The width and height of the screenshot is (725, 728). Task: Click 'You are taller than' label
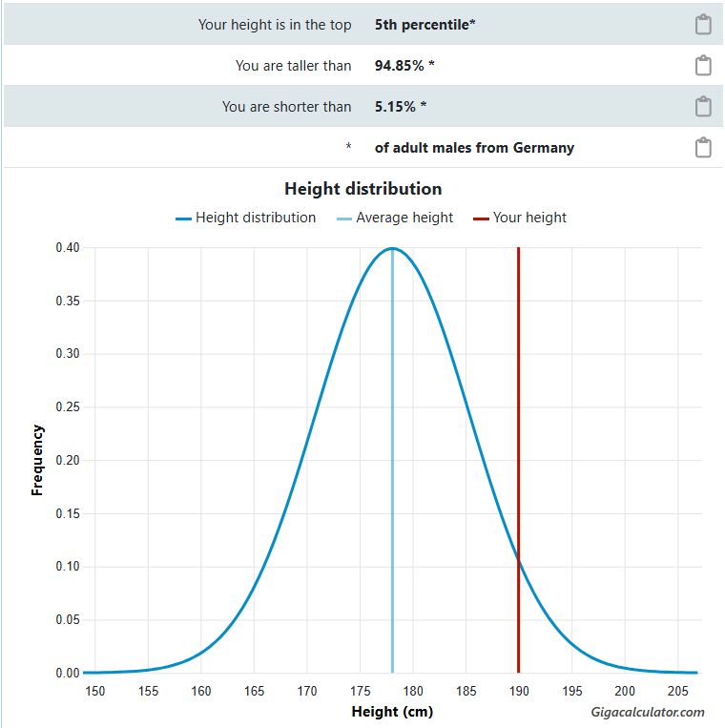(294, 66)
